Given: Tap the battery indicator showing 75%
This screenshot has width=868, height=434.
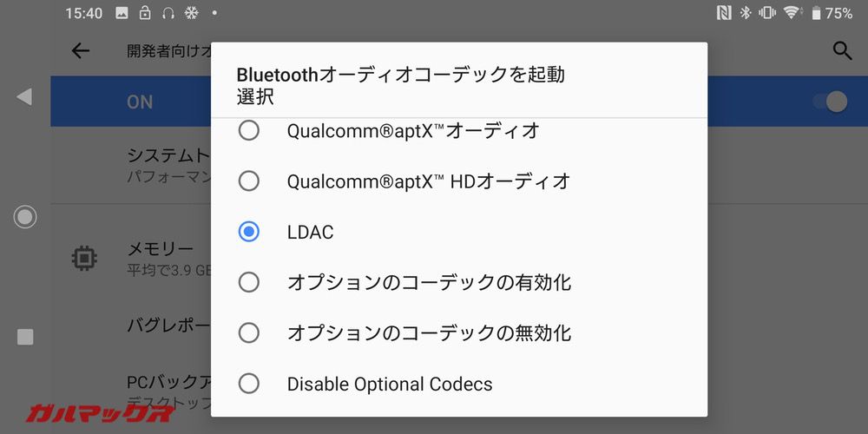Looking at the screenshot, I should [x=831, y=13].
